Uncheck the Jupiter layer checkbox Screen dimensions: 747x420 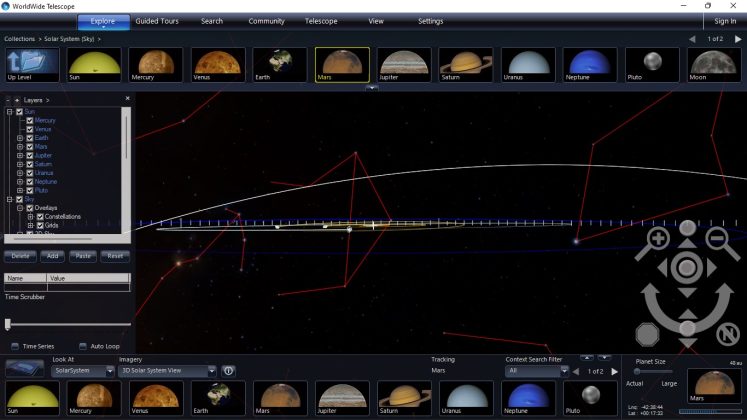[x=30, y=156]
